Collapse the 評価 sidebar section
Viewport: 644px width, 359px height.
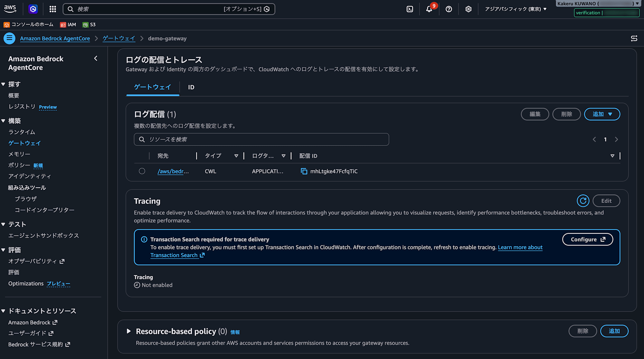3,250
